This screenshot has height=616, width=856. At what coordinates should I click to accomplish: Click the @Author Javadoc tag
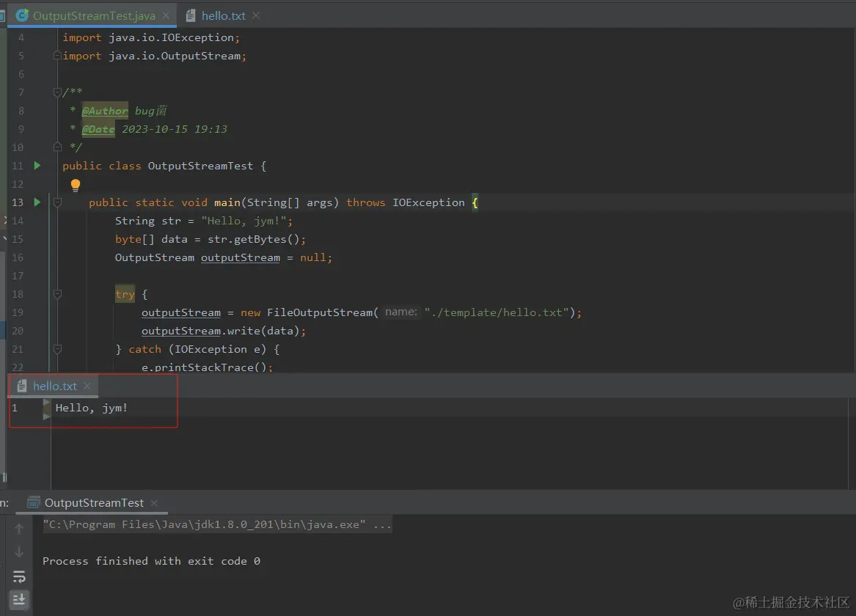coord(105,111)
